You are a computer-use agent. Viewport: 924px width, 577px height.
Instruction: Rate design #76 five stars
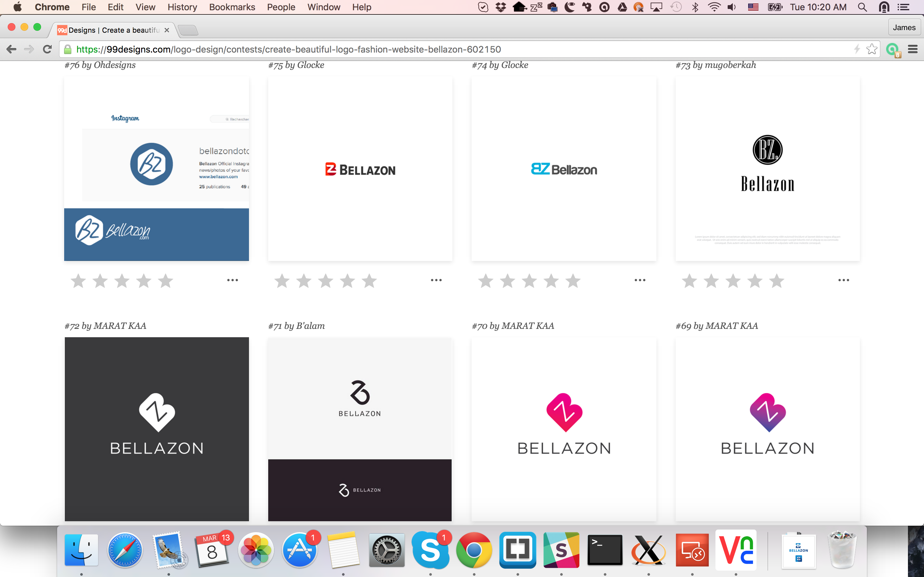(x=166, y=281)
